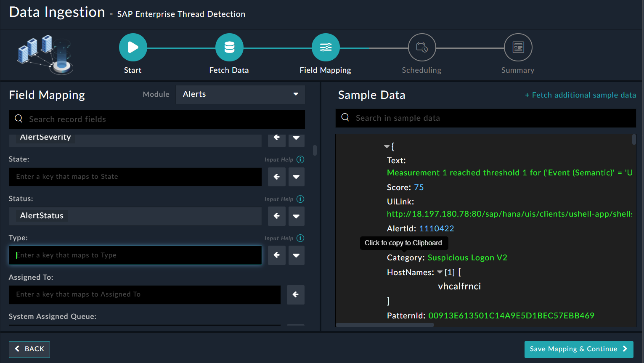
Task: Click the left arrow beside Assigned To field
Action: (x=296, y=294)
